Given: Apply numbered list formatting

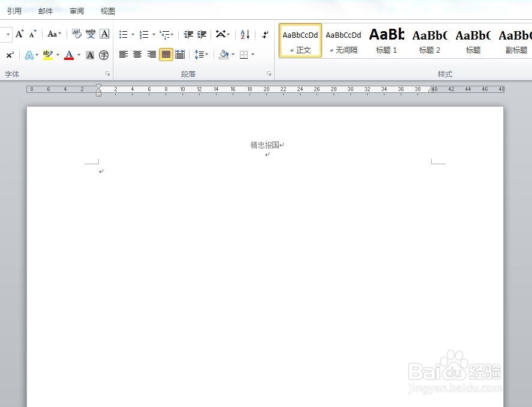Looking at the screenshot, I should tap(144, 34).
